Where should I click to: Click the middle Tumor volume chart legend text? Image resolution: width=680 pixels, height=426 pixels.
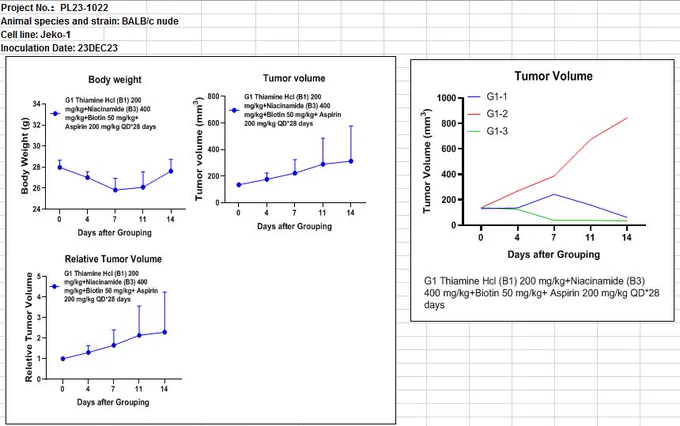click(292, 110)
